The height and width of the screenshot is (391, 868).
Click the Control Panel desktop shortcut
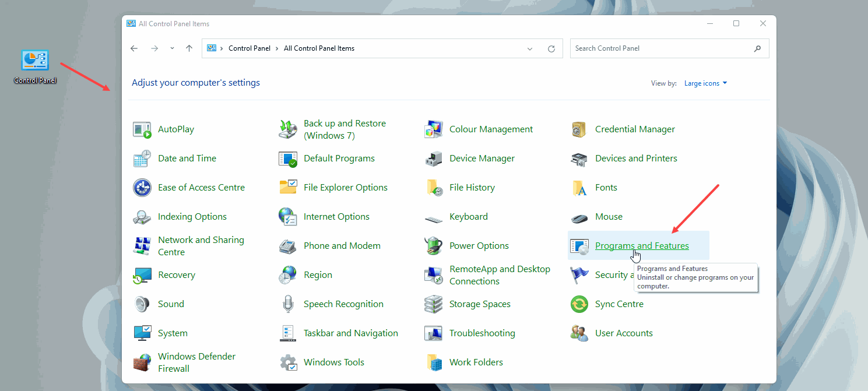pyautogui.click(x=35, y=61)
